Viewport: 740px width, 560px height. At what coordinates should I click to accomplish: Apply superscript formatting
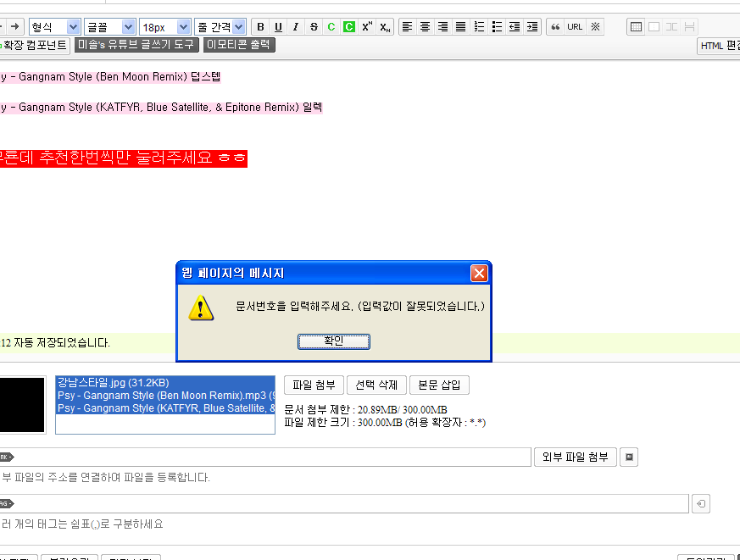[x=367, y=27]
